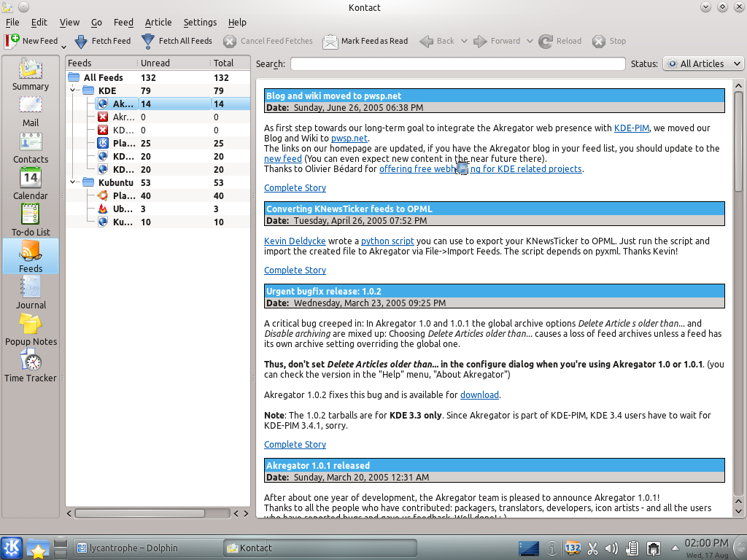Collapse the KDE folder tree node

pos(73,90)
